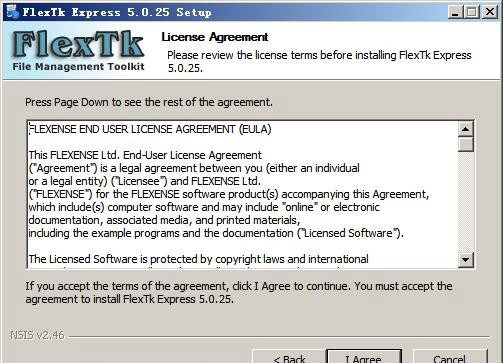Click the scrollbar thumb in license box
The image size is (503, 363).
pos(466,144)
